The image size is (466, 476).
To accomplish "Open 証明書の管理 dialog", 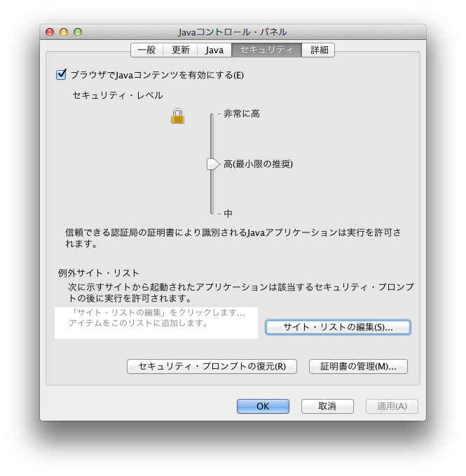I will click(358, 366).
